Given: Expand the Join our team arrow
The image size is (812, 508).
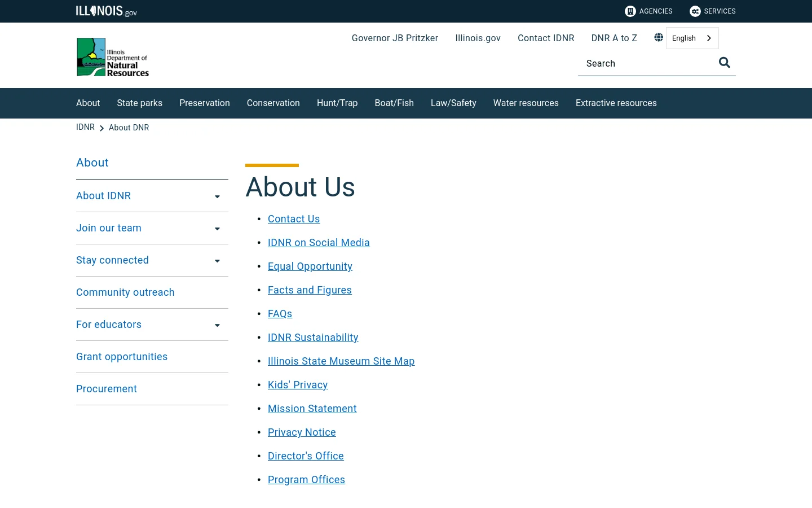Looking at the screenshot, I should point(217,229).
